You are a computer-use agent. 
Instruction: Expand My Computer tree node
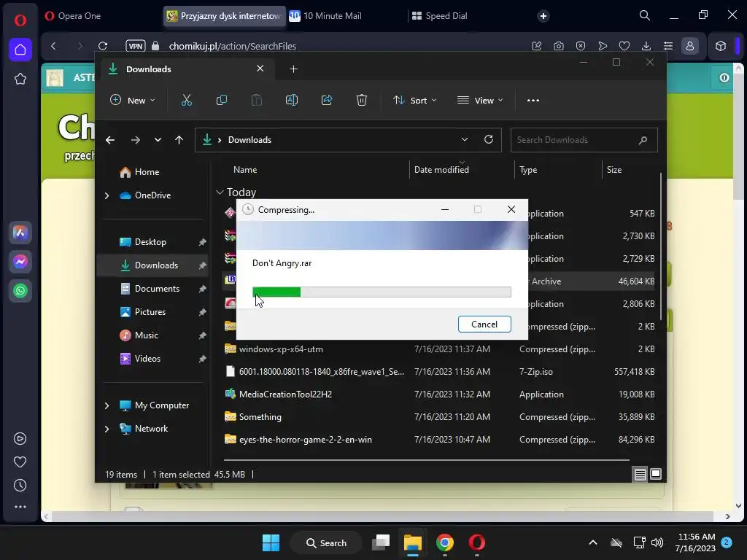[107, 405]
